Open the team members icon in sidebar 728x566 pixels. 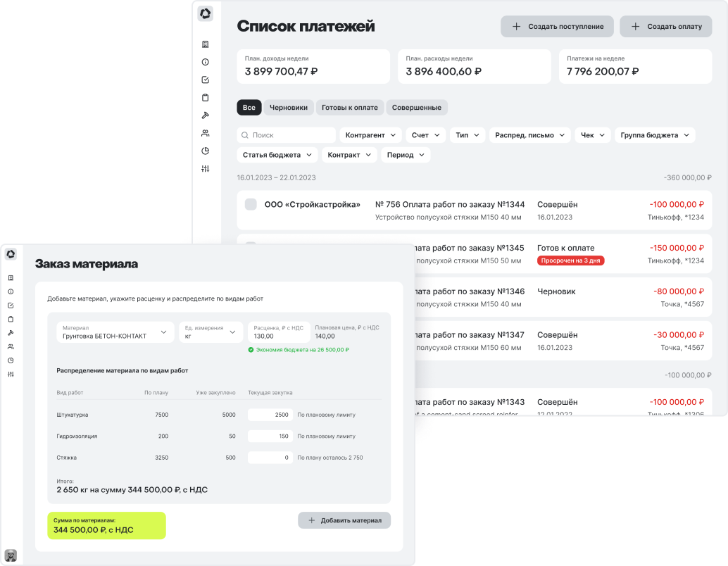click(206, 134)
